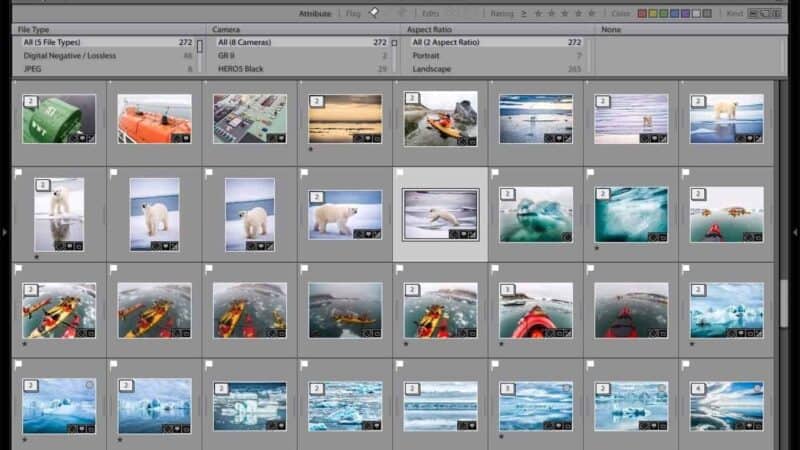Toggle flag on underwater ice photo cell
Screen dimensions: 800x450
coord(590,173)
